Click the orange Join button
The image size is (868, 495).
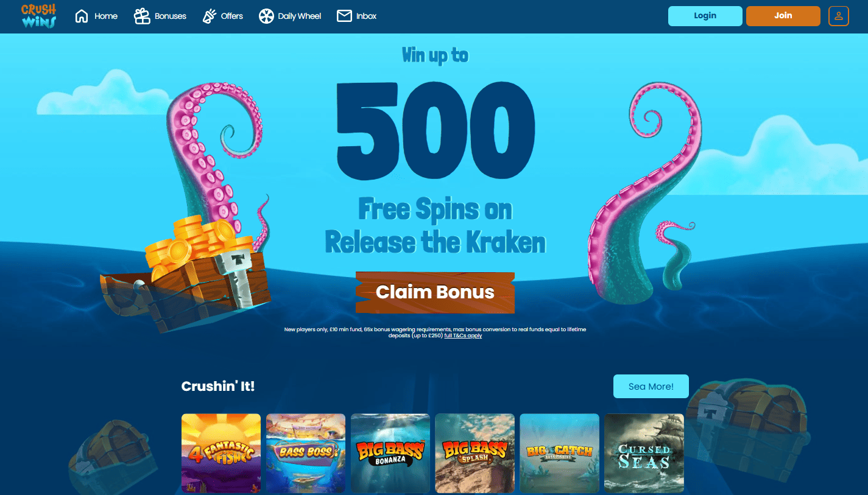click(783, 16)
